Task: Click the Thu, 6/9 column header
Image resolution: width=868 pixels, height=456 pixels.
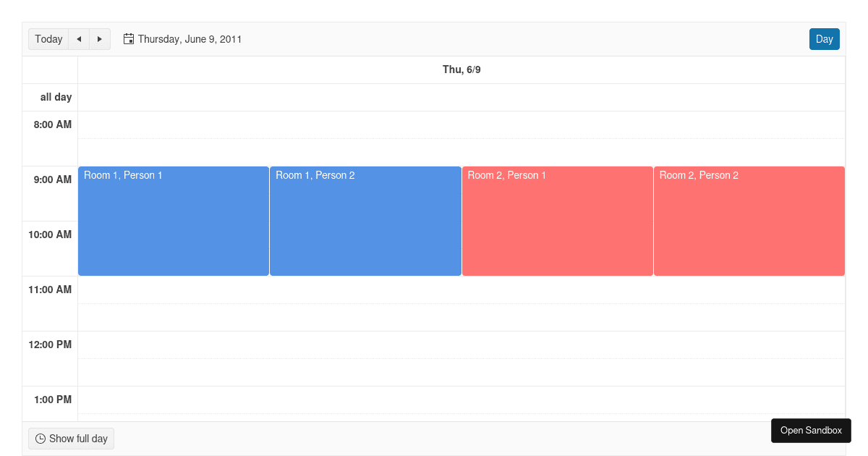Action: coord(461,69)
